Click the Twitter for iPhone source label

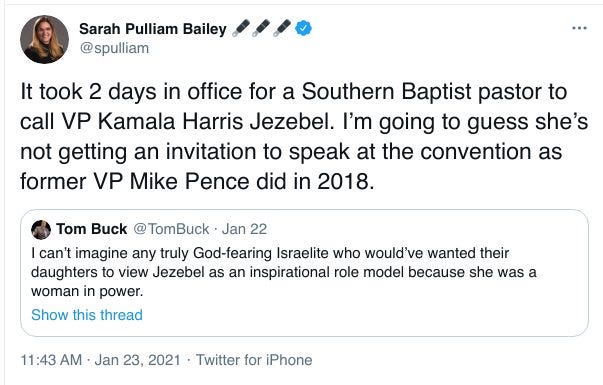click(254, 360)
